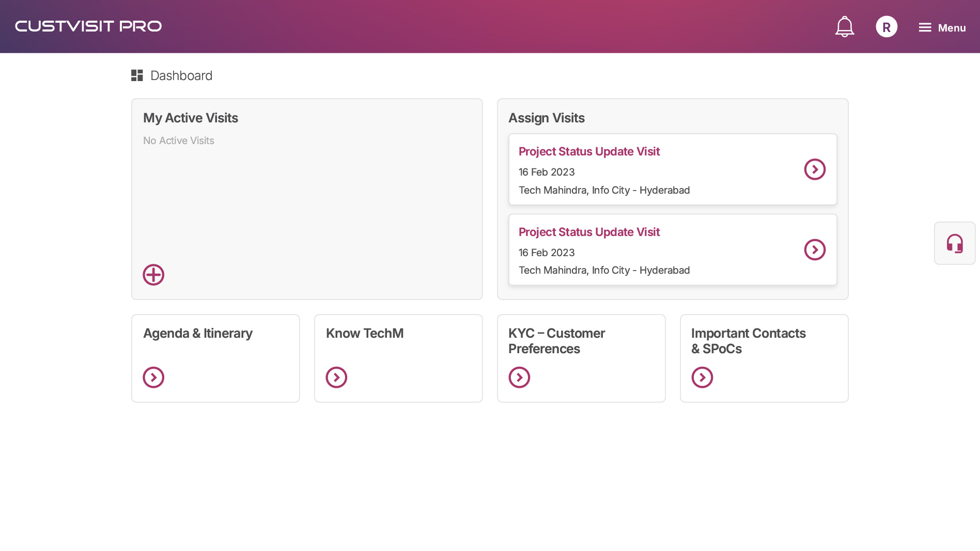Add a new active visit with plus icon
This screenshot has height=551, width=980.
pos(153,275)
